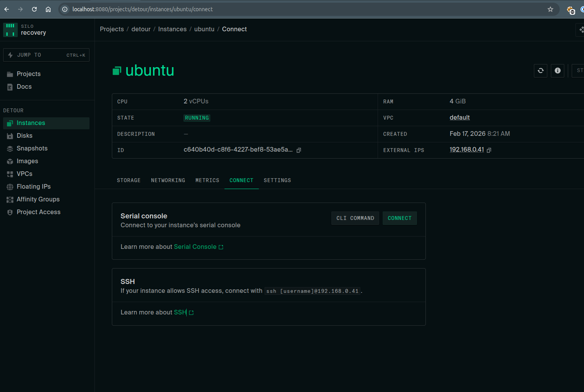Show the CLI Command for serial console
584x392 pixels.
(x=355, y=218)
